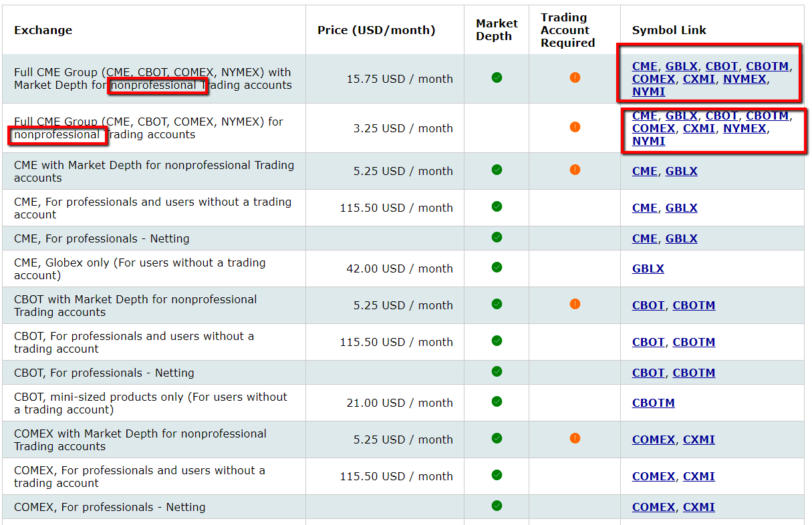The image size is (812, 525).
Task: Open COMEX link in COMEX professionals Netting row
Action: tap(653, 507)
